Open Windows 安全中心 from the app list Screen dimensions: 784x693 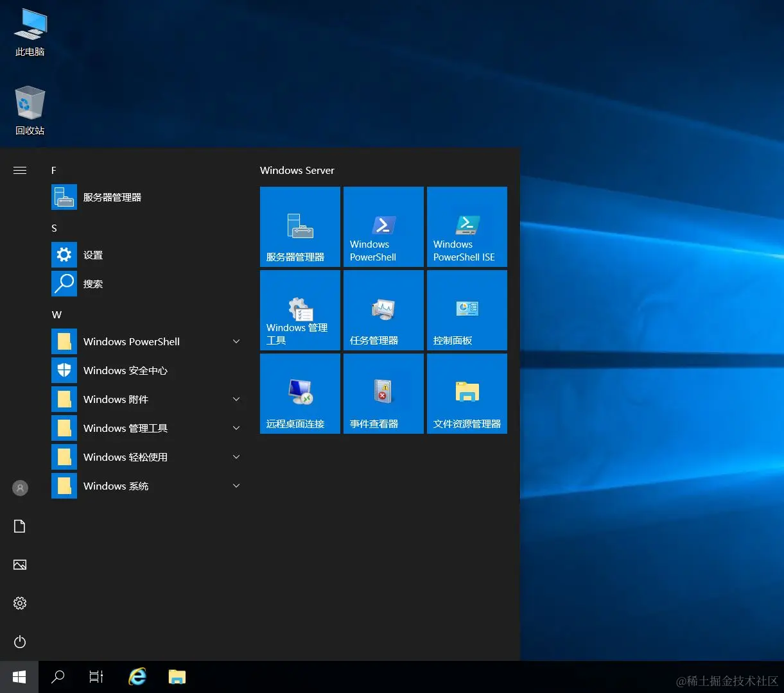[x=148, y=371]
